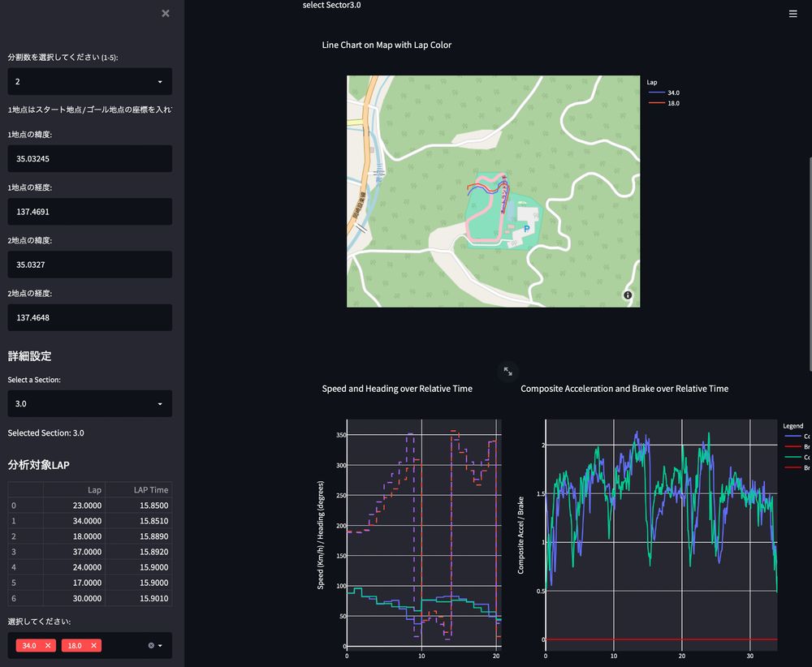This screenshot has height=667, width=812.
Task: Expand the lap multiselect dropdown arrow
Action: [x=160, y=645]
